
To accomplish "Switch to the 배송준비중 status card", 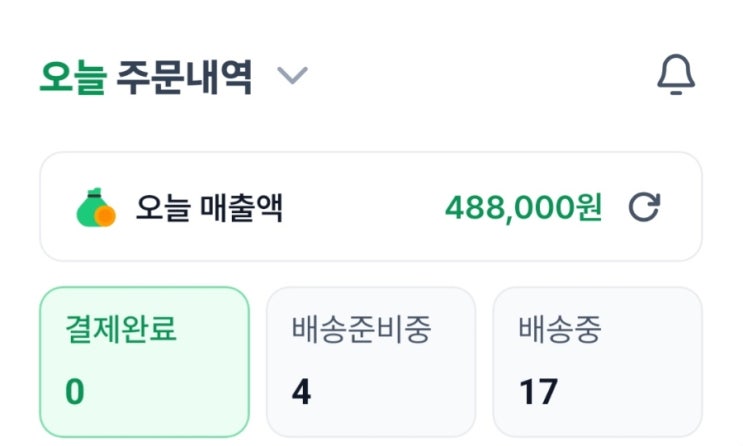I will [x=370, y=361].
